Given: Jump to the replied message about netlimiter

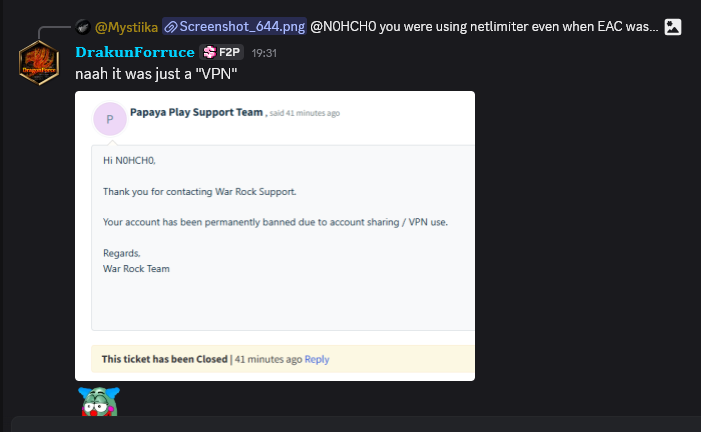Looking at the screenshot, I should [x=484, y=27].
